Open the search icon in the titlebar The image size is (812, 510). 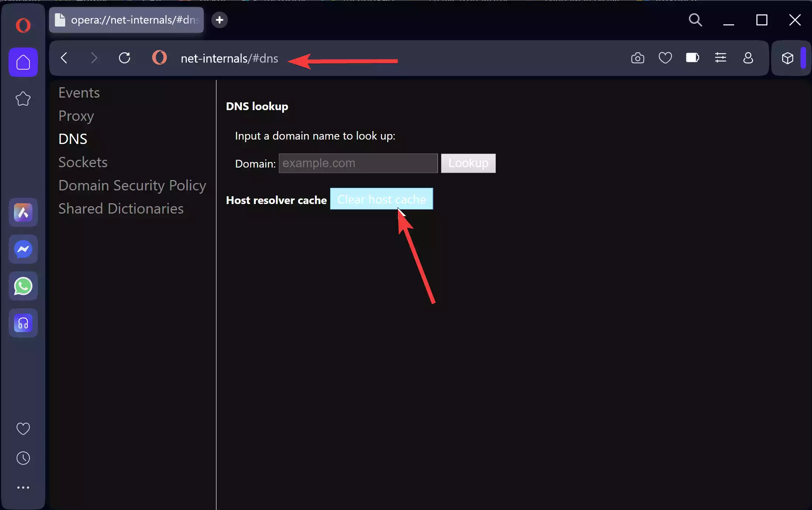695,20
